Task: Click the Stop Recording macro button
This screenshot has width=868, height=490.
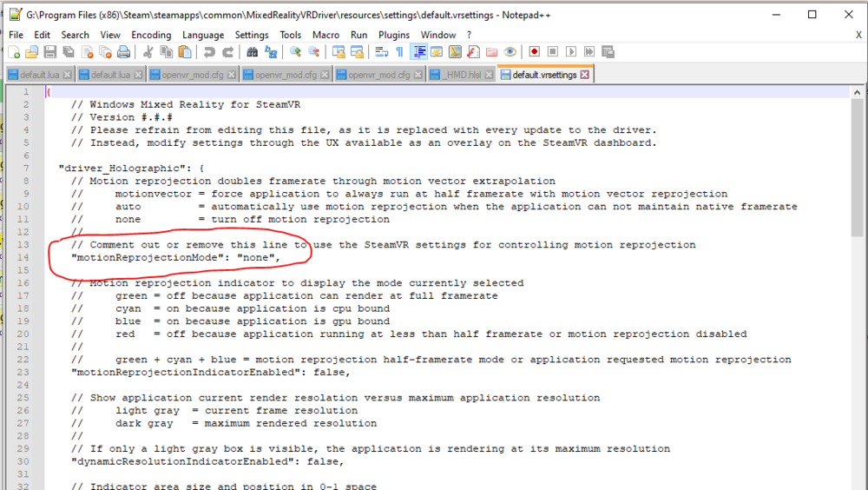Action: [552, 52]
